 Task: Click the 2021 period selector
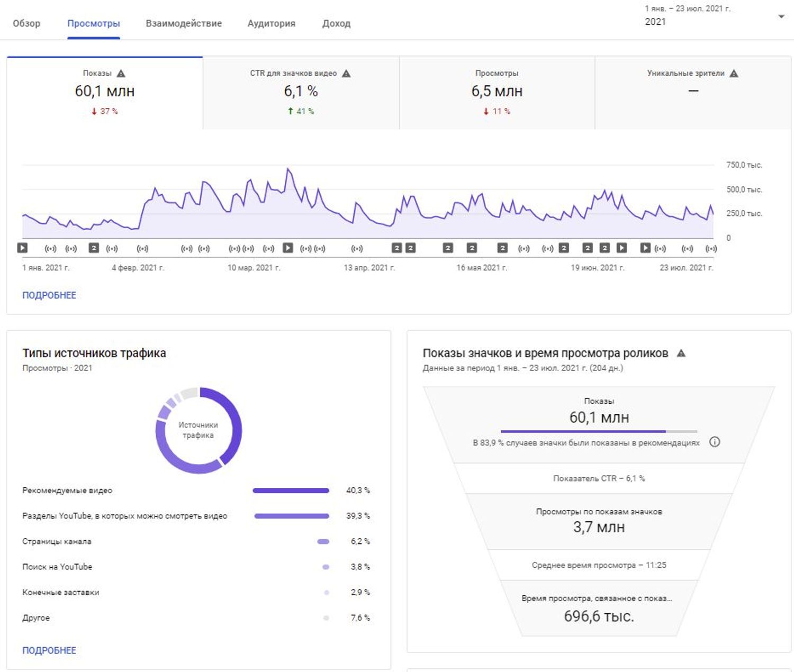click(715, 16)
